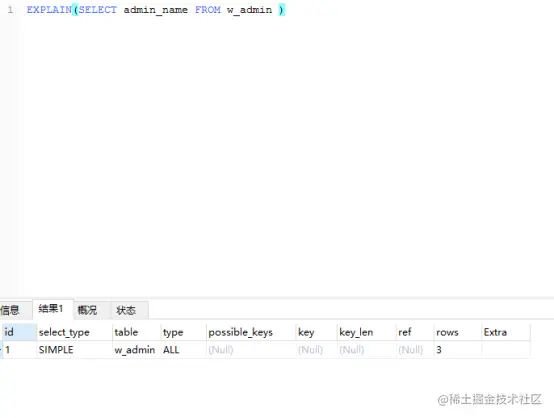Click the EXPLAIN keyword in editor

(x=49, y=10)
